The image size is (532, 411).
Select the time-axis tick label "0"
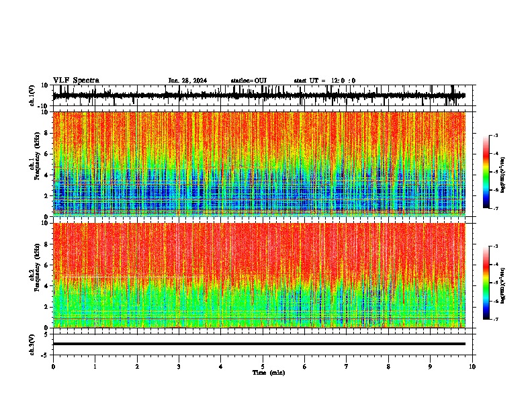(x=53, y=367)
